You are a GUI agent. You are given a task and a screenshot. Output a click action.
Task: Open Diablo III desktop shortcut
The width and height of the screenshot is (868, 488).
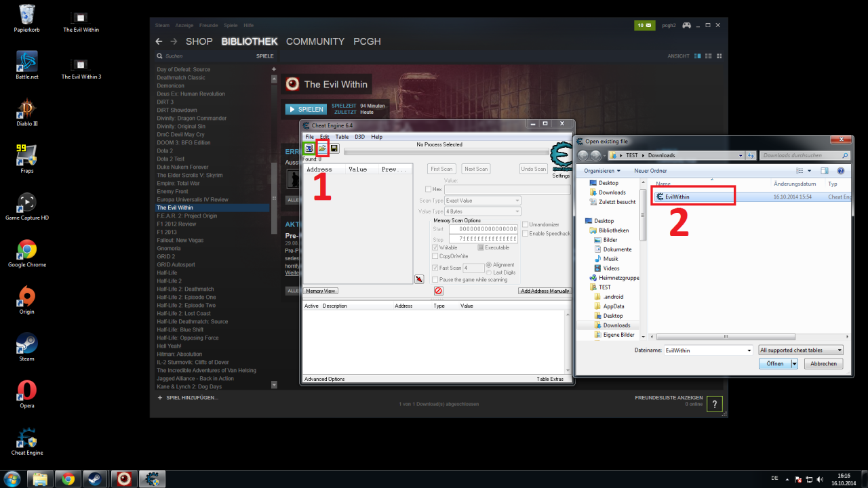pos(27,112)
